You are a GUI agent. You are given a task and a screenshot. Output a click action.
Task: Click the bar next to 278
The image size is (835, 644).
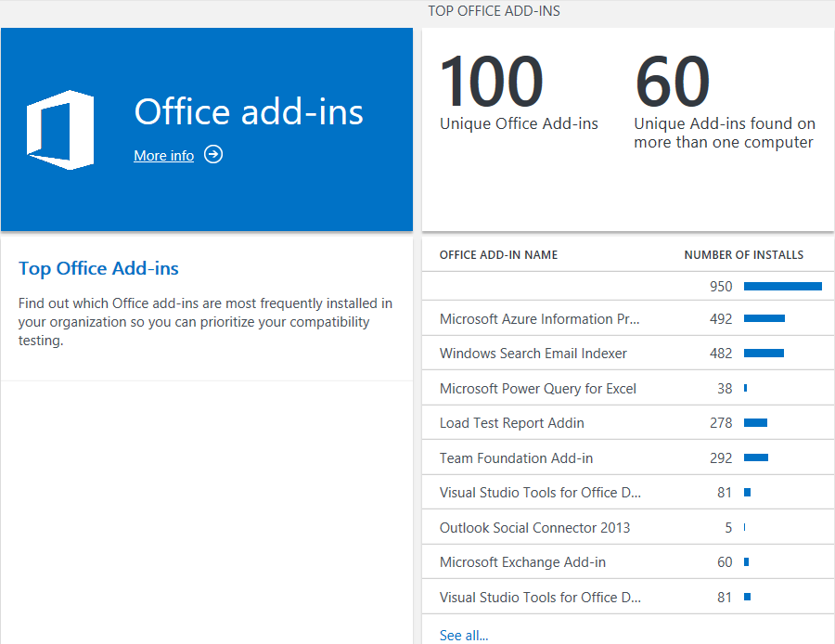[x=755, y=423]
